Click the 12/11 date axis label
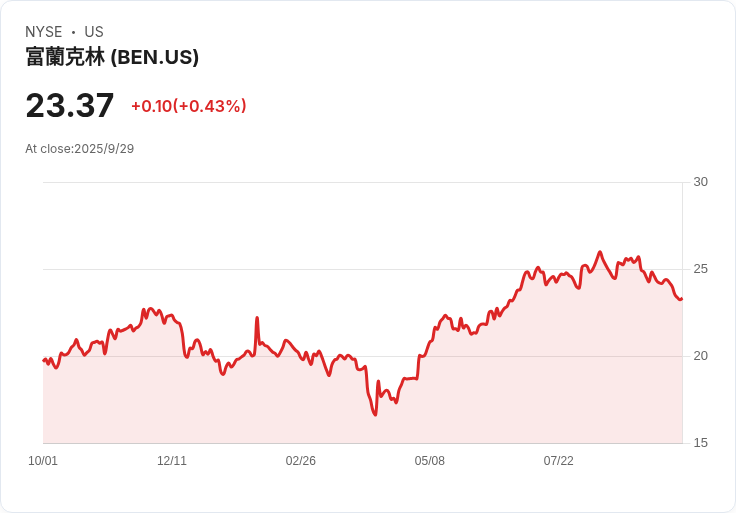The width and height of the screenshot is (736, 513). tap(172, 460)
